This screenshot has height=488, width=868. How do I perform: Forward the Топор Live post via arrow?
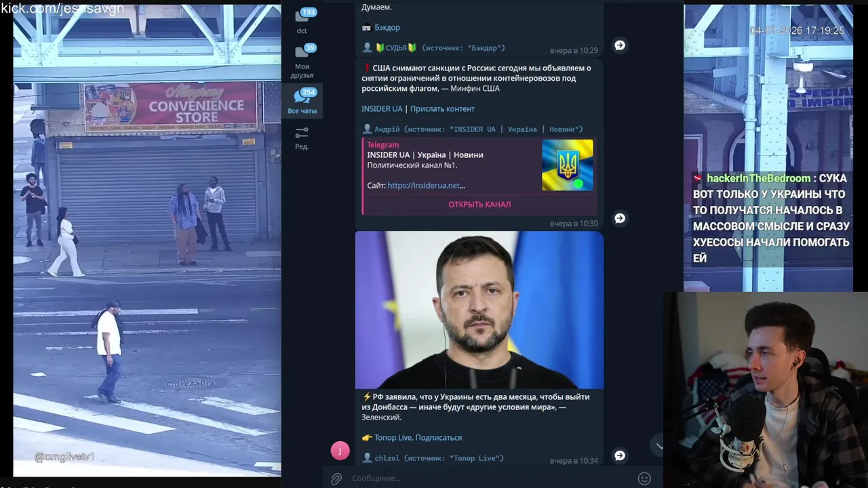click(620, 455)
